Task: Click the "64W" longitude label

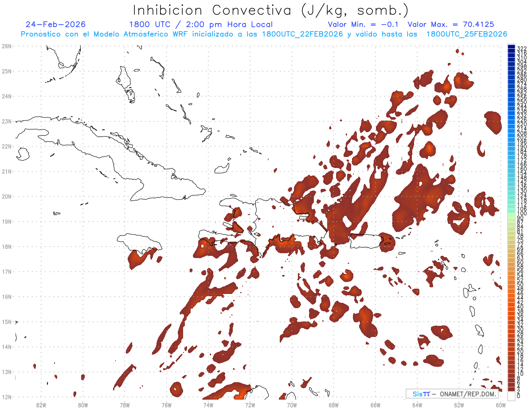Action: point(417,404)
